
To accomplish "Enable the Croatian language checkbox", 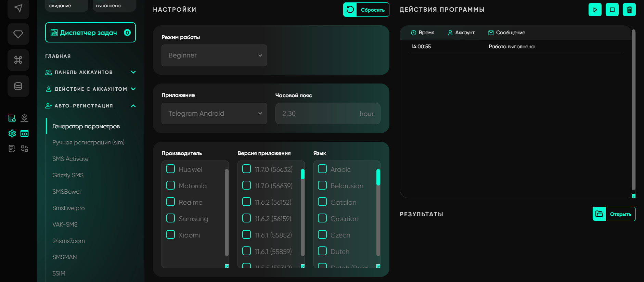I will pyautogui.click(x=322, y=218).
